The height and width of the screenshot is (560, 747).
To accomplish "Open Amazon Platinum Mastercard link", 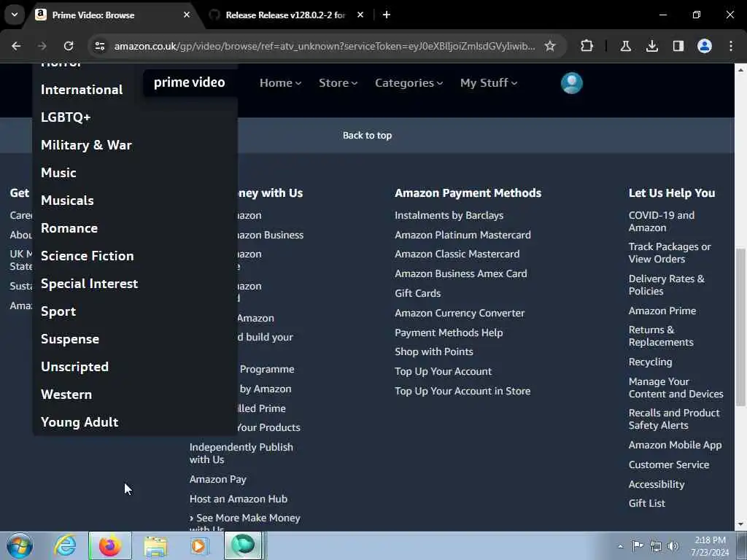I will [462, 235].
